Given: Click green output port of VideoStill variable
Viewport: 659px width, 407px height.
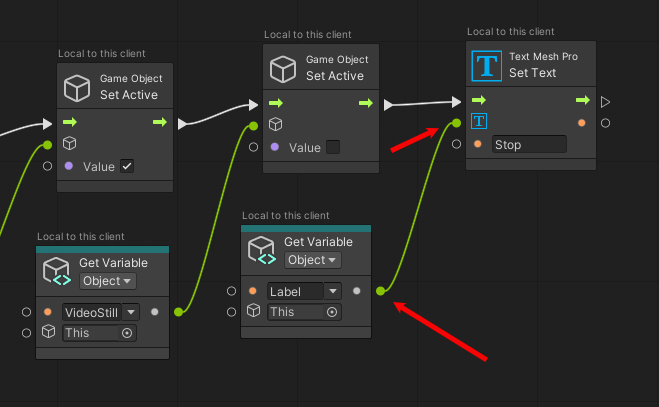Looking at the screenshot, I should pyautogui.click(x=179, y=312).
